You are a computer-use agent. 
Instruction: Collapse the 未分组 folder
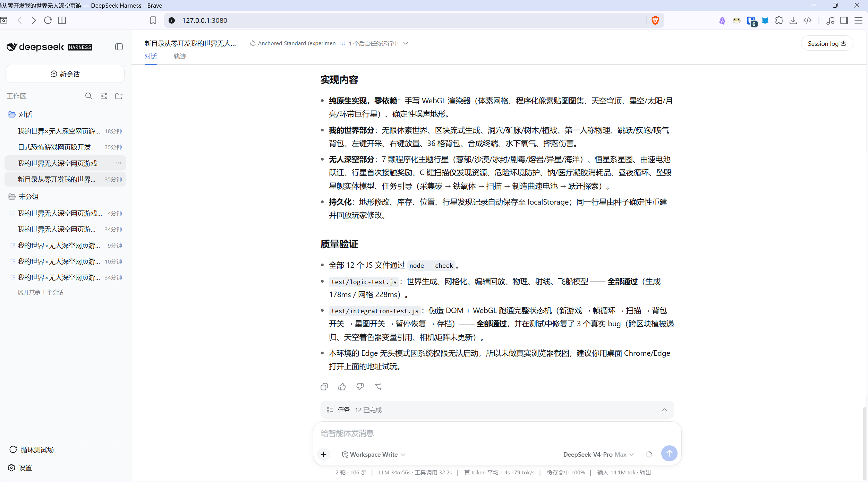[x=24, y=197]
